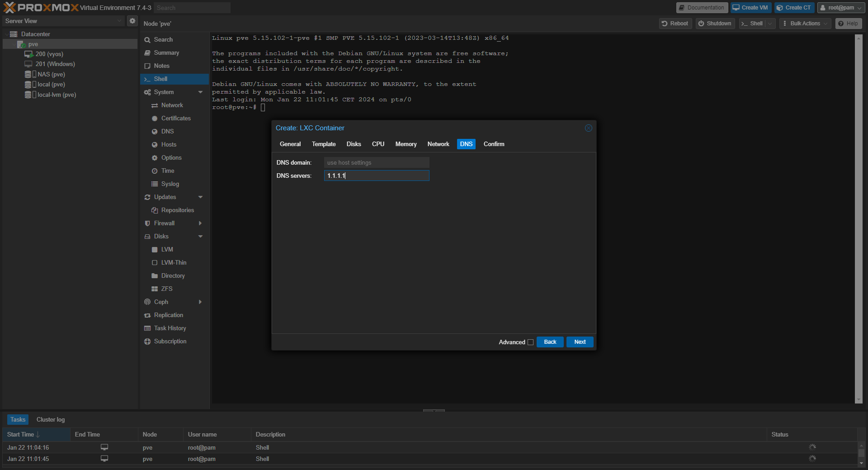868x470 pixels.
Task: Open the Notes panel
Action: click(175, 66)
